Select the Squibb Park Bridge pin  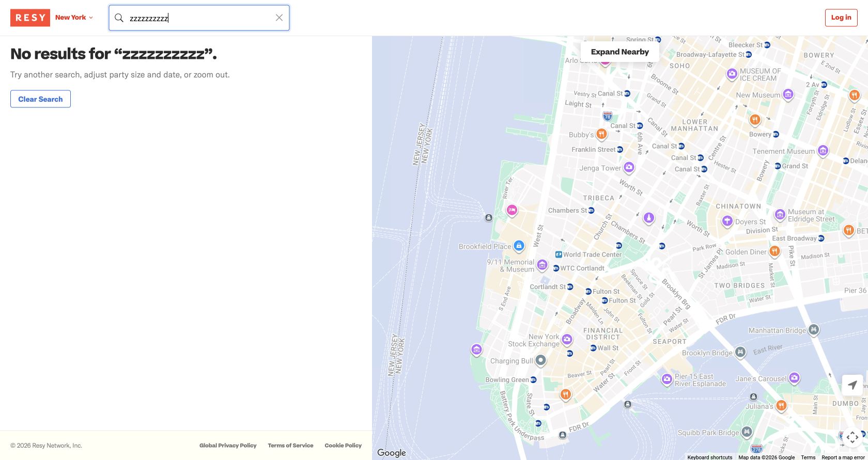click(x=747, y=432)
